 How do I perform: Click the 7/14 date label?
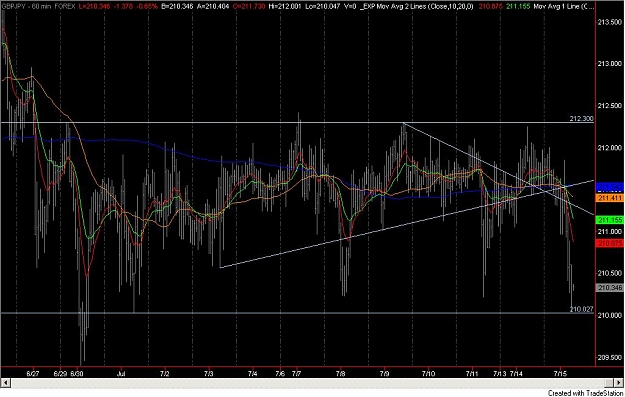click(517, 373)
